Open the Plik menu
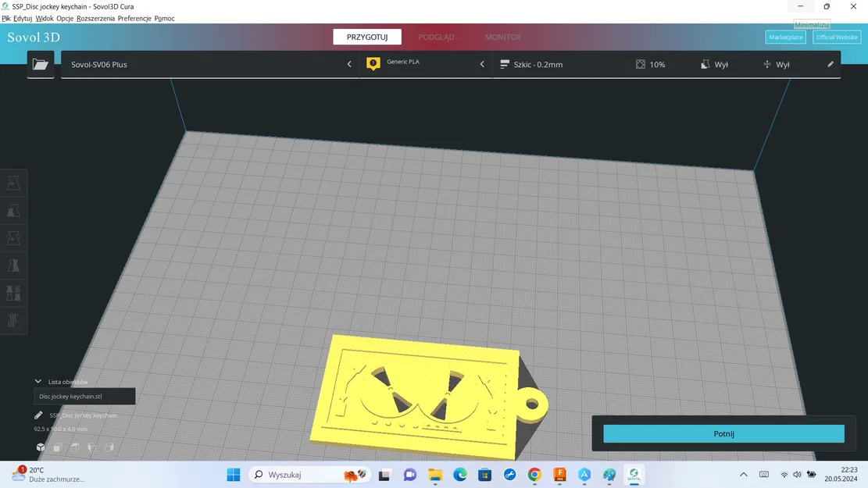 [x=6, y=18]
